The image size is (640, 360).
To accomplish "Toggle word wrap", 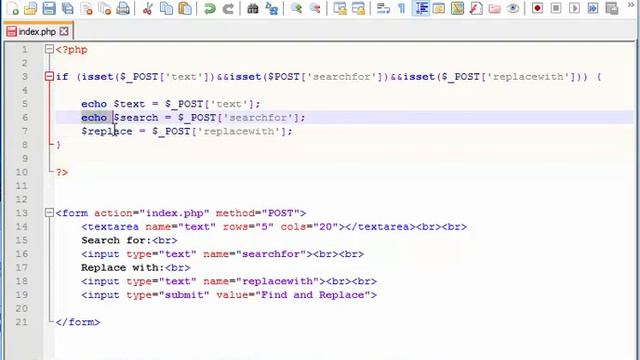I will [383, 8].
